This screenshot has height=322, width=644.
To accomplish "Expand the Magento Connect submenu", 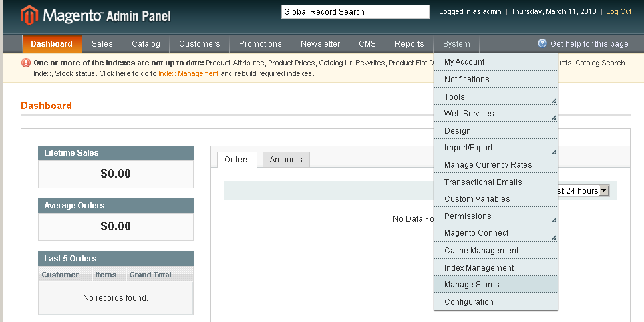I will (x=496, y=233).
